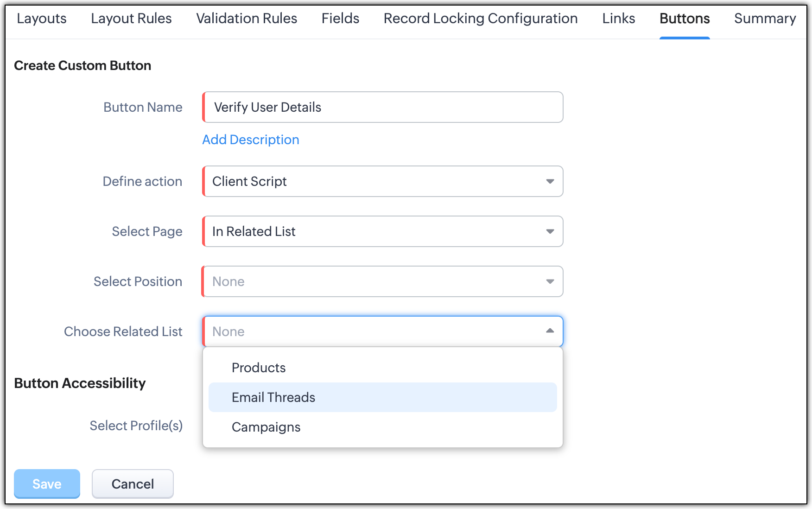Click the Add Description link
Screen dimensions: 812x509
251,140
